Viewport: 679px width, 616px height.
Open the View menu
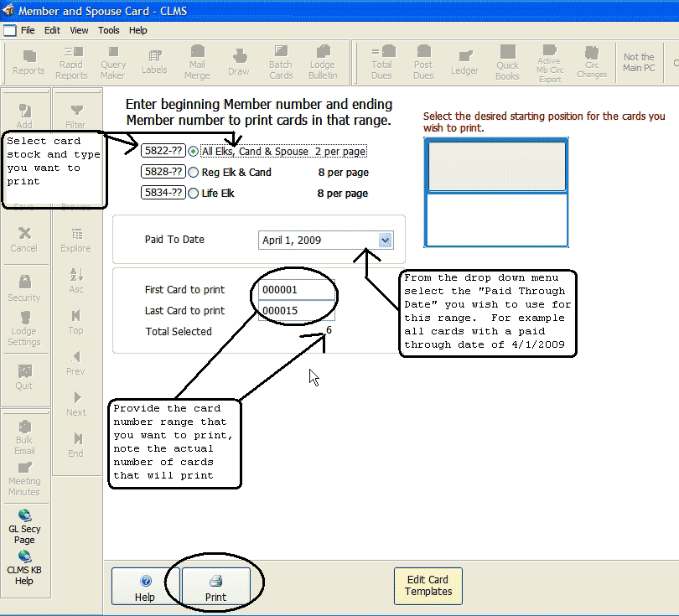click(79, 30)
